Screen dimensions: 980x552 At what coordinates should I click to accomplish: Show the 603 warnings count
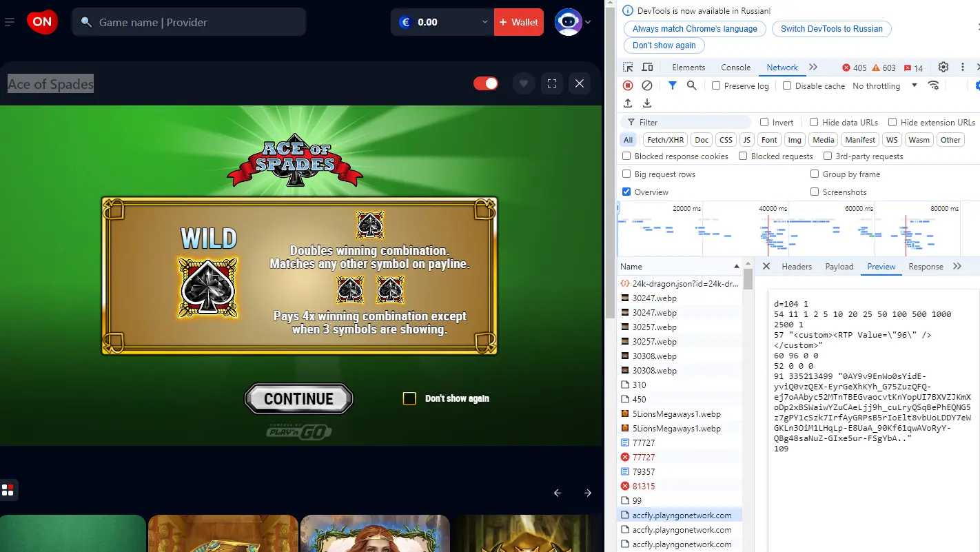(884, 68)
